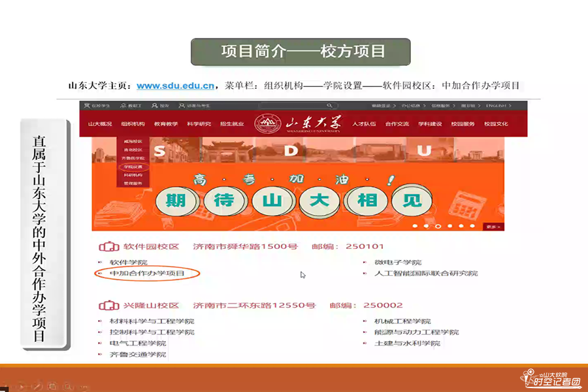Open the 组织机构 dropdown menu
Viewport: 588px width, 392px height.
point(133,123)
